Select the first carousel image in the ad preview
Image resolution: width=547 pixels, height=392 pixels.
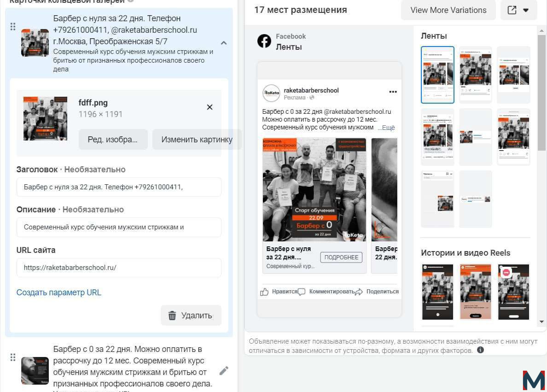(x=314, y=190)
